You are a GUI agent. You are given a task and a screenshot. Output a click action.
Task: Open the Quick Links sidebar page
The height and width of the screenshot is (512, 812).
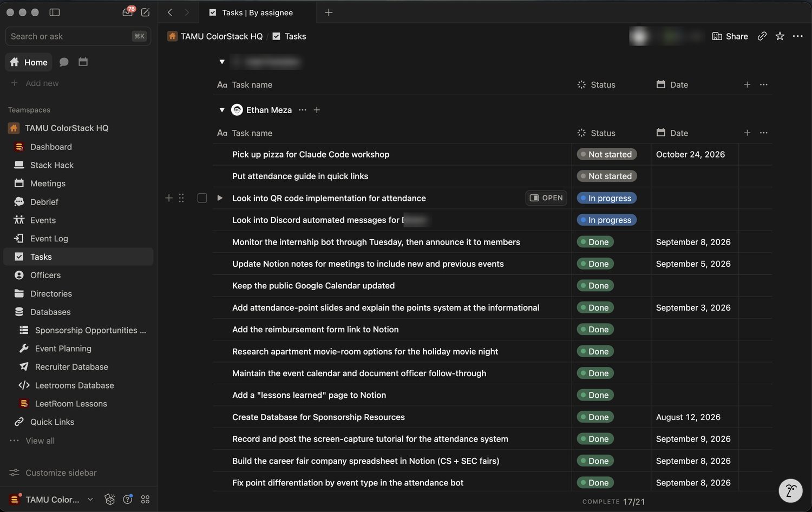[78, 422]
